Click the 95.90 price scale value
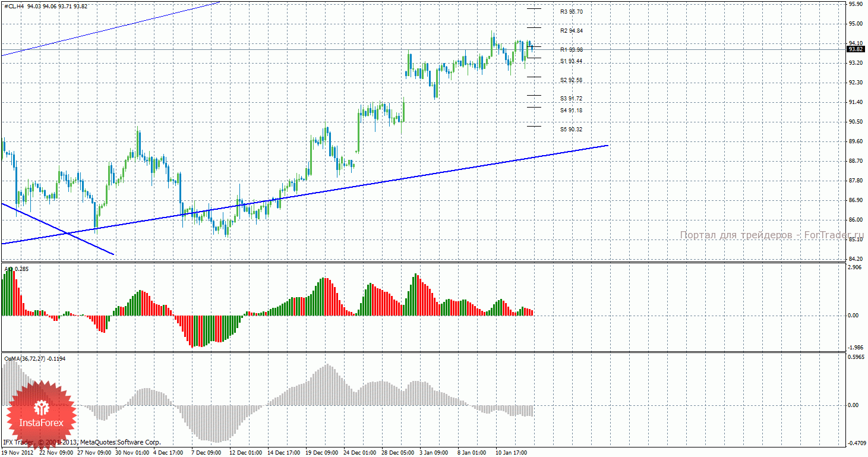 coord(856,4)
